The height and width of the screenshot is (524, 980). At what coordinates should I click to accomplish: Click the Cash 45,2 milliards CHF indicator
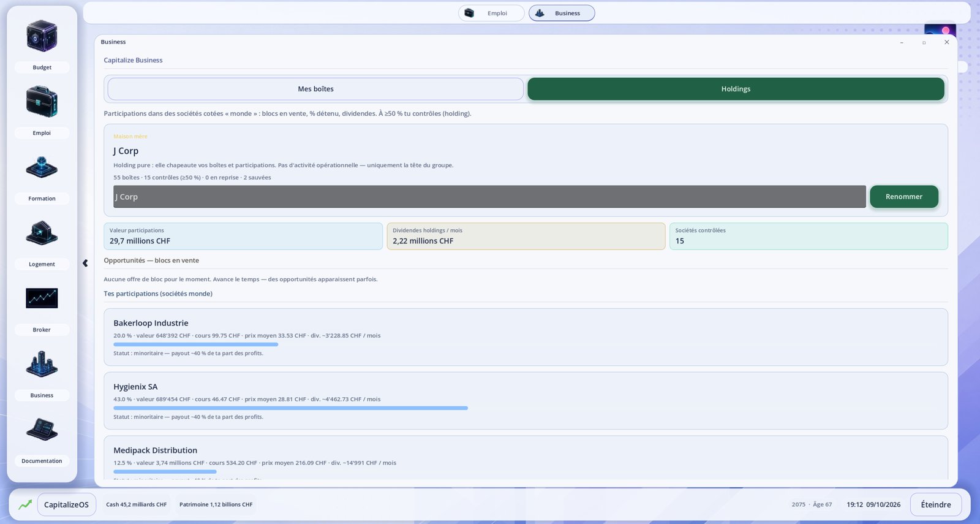(137, 504)
